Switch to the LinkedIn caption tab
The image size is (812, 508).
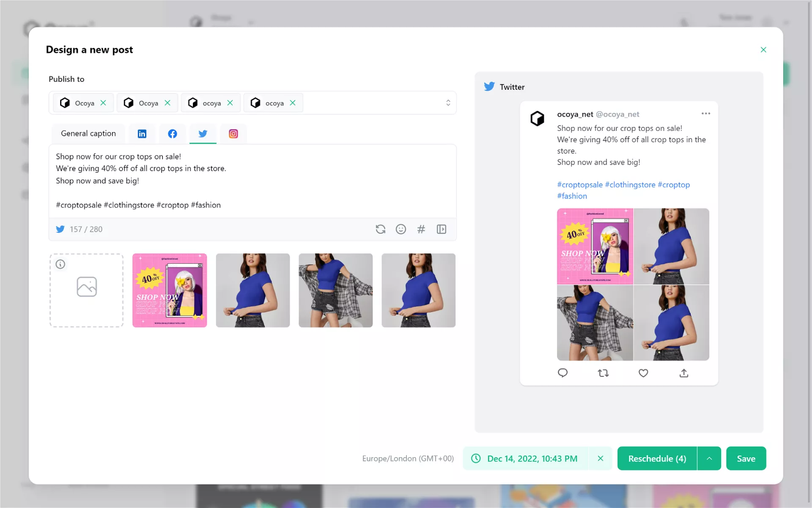[142, 134]
